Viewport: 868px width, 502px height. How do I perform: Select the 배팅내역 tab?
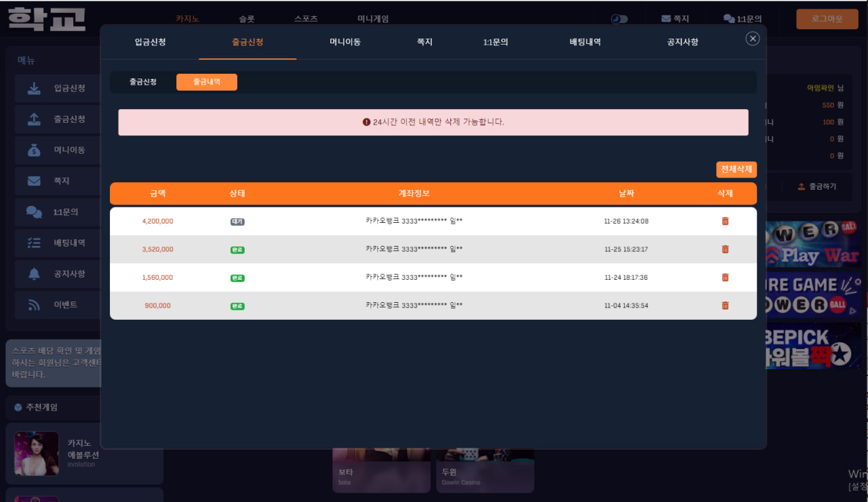(x=585, y=42)
